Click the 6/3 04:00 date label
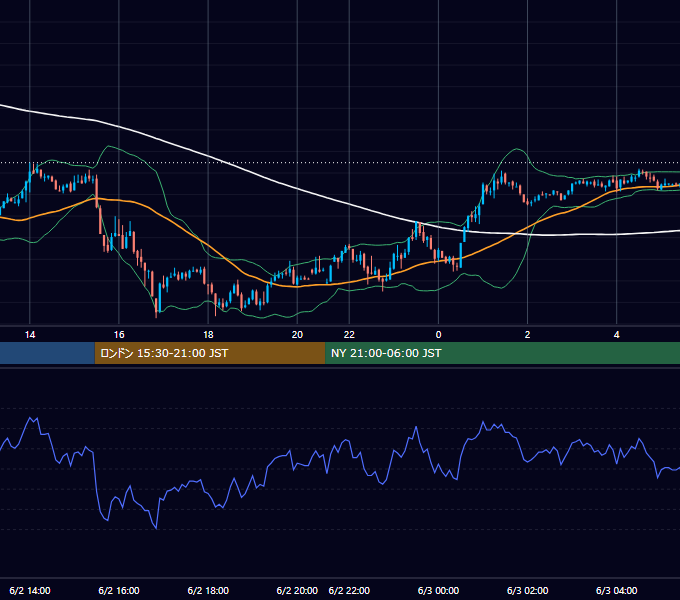680x600 pixels. click(x=617, y=590)
